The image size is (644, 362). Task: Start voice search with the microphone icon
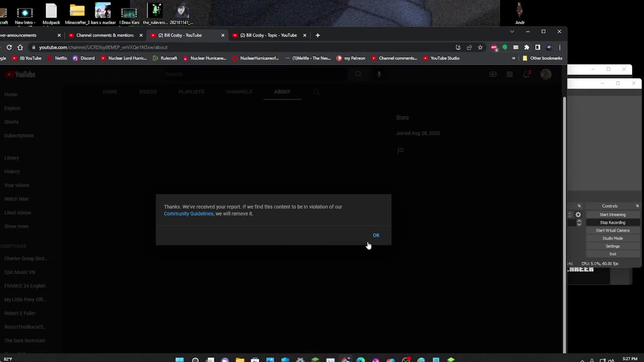pos(379,74)
